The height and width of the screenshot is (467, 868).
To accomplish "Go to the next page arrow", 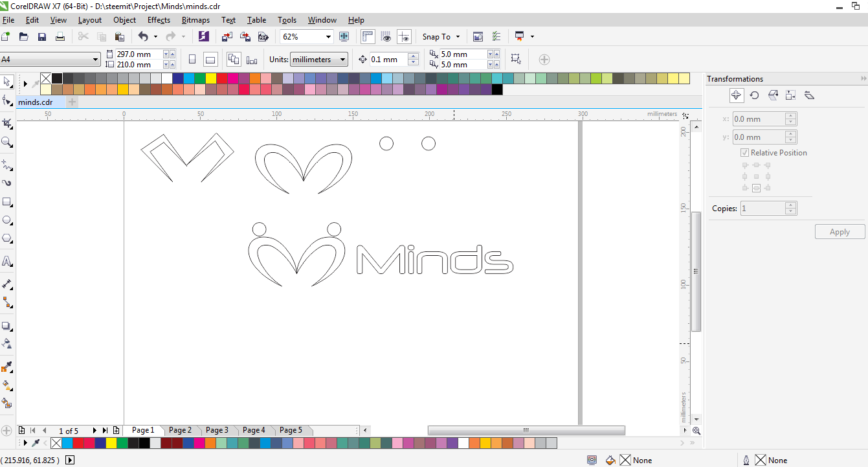I will tap(95, 430).
